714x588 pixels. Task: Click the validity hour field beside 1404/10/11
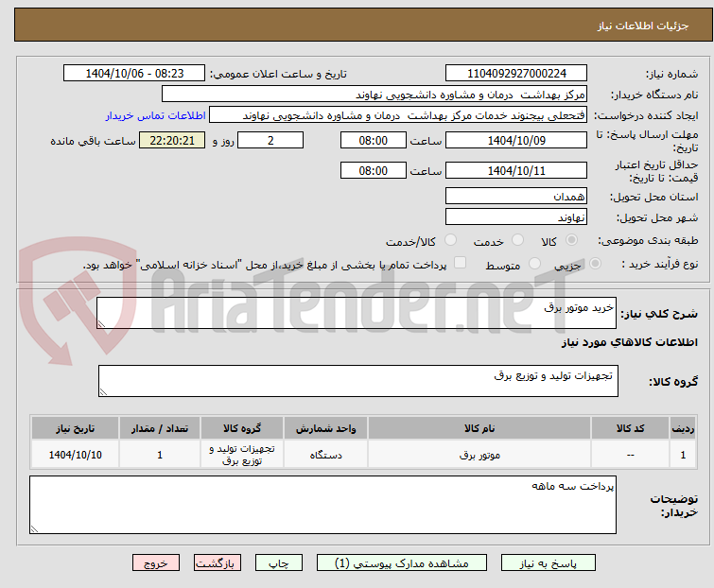pyautogui.click(x=373, y=171)
